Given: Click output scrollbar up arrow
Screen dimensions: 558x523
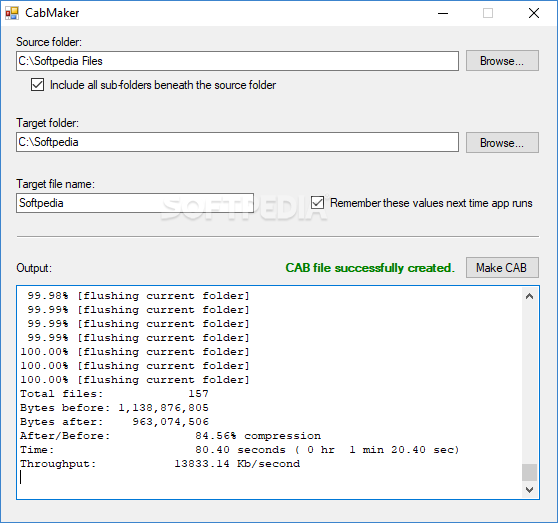Looking at the screenshot, I should pos(529,296).
